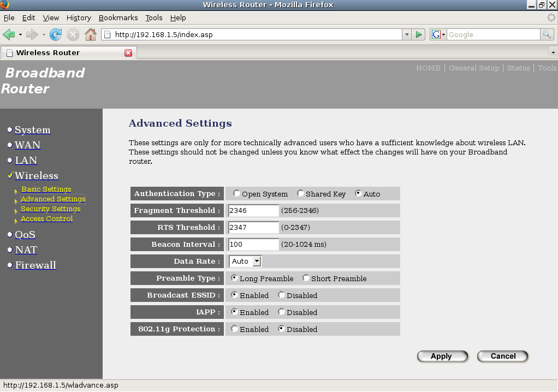The image size is (558, 392).
Task: Click the green Go arrow beside URL
Action: 419,34
